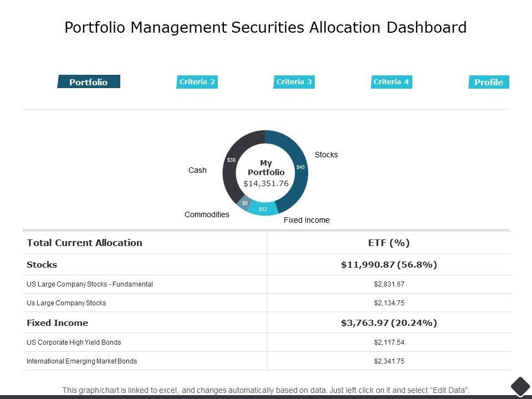Pick the $5 Commodities donut segment
532x399 pixels.
(x=244, y=203)
